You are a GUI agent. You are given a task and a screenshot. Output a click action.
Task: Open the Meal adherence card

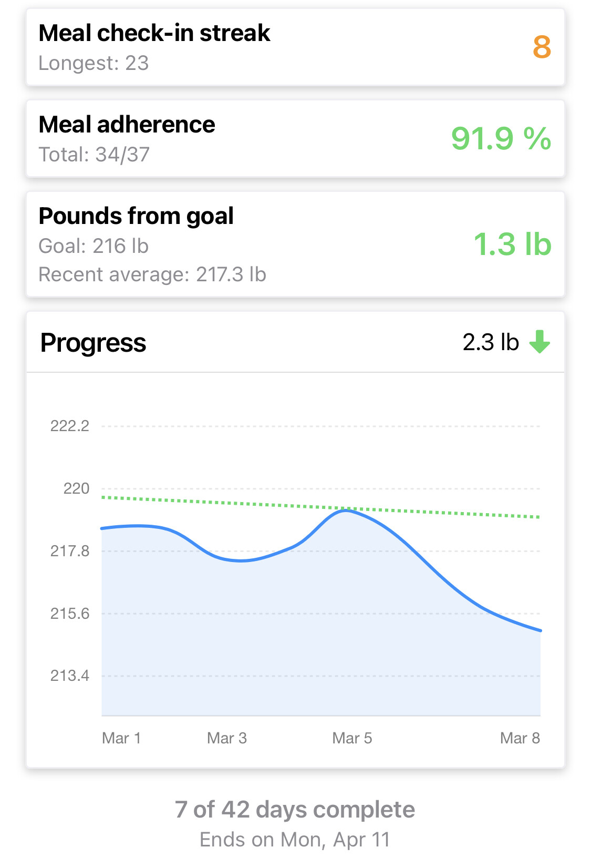[295, 139]
